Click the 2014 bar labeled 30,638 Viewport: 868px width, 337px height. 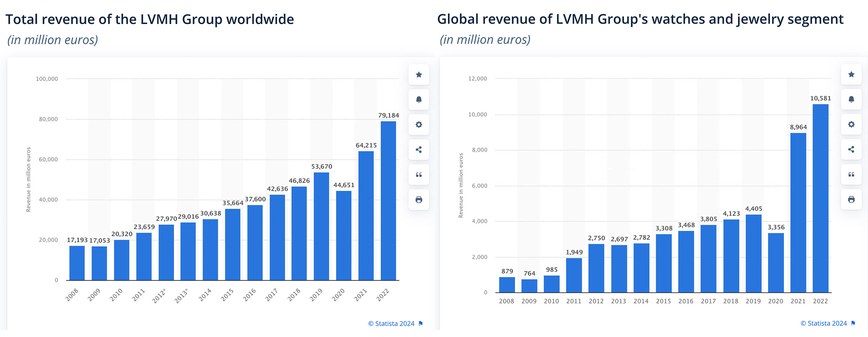coord(210,250)
